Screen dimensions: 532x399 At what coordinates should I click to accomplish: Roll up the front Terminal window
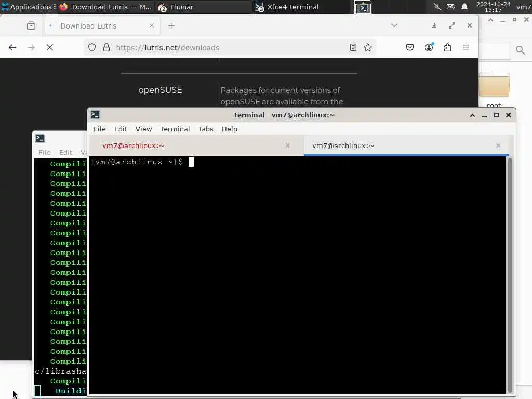point(472,115)
